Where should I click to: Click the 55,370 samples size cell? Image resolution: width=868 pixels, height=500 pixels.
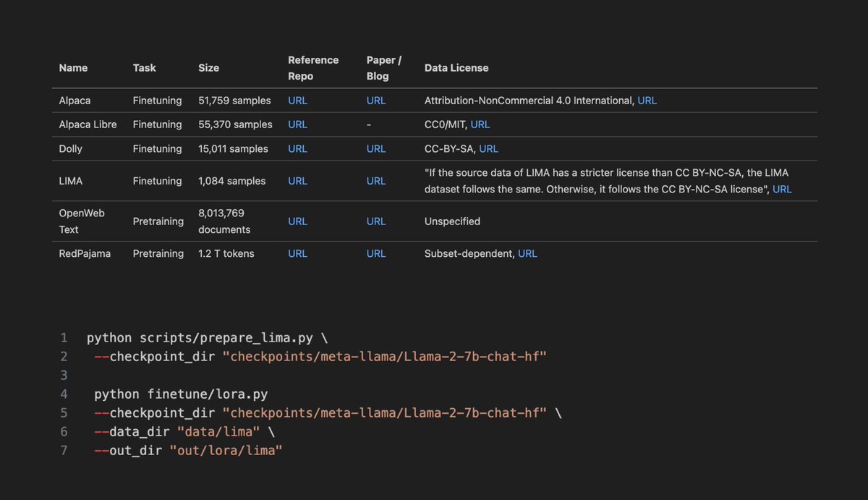(235, 124)
